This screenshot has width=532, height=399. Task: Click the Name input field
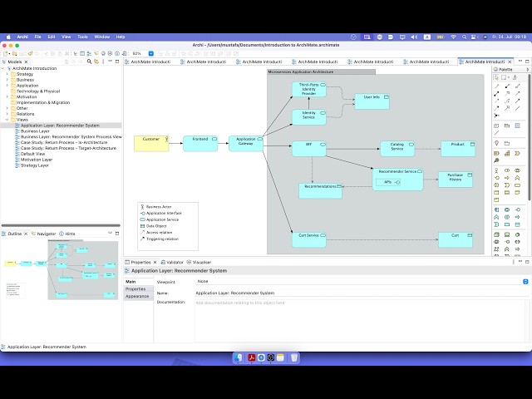pos(362,293)
